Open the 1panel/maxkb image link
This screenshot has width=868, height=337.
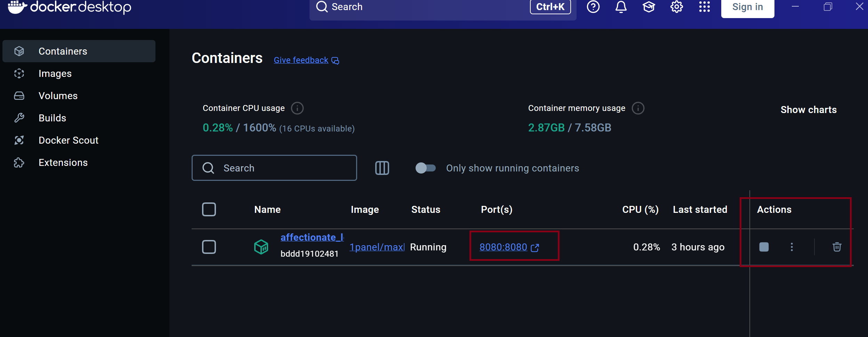(x=377, y=247)
